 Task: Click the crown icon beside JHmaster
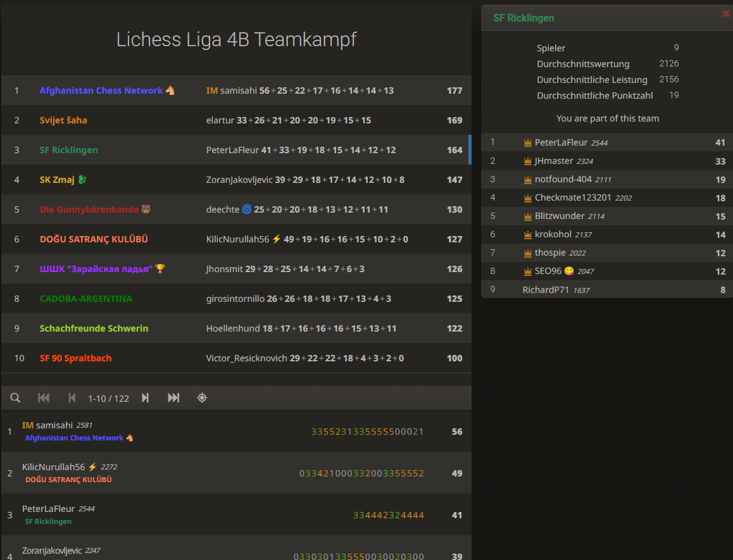coord(528,161)
